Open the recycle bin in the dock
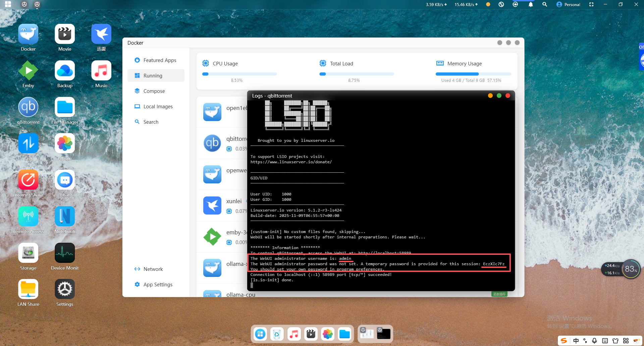This screenshot has width=644, height=346. pyautogui.click(x=277, y=334)
